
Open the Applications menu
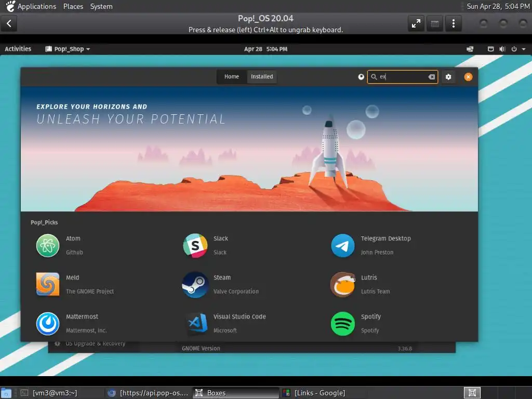(37, 6)
